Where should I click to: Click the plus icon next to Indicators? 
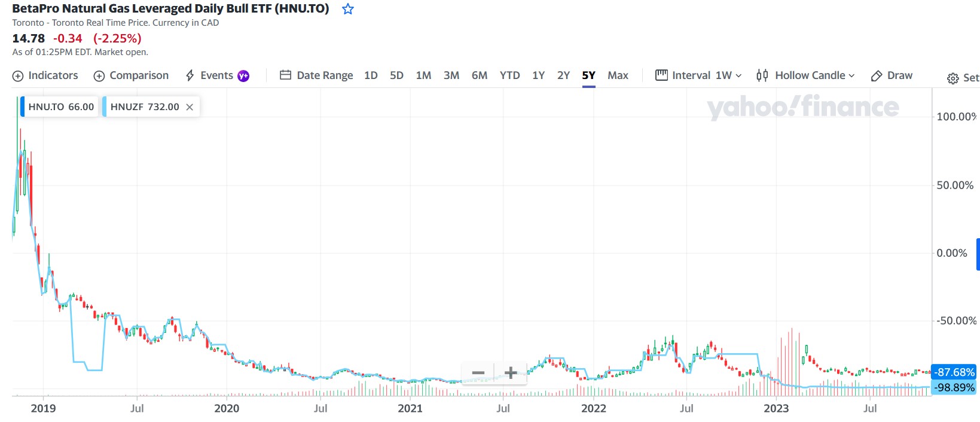18,76
